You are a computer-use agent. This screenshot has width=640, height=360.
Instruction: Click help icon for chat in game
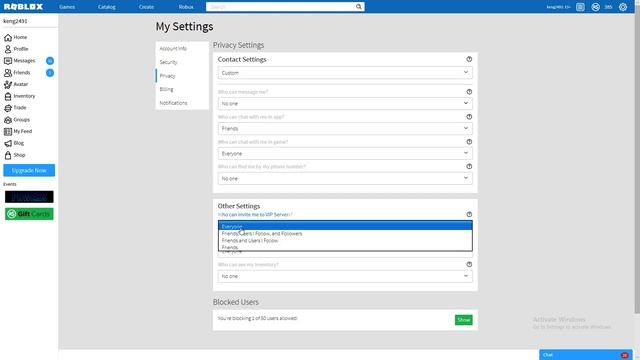(469, 142)
